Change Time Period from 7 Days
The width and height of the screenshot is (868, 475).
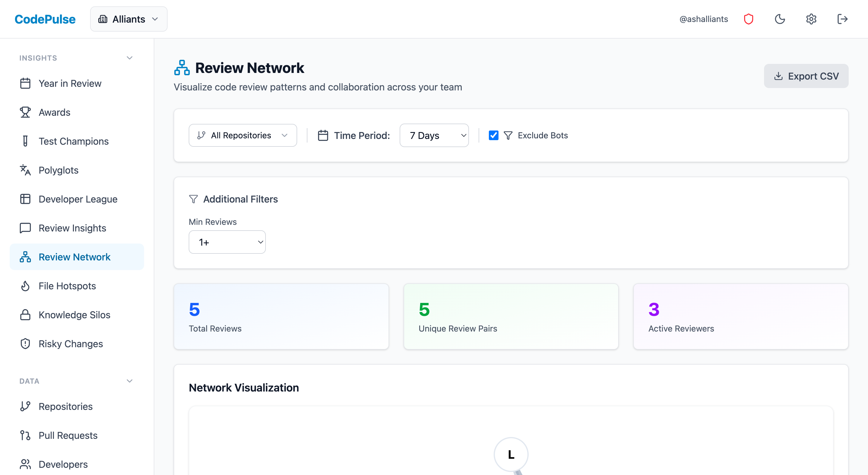click(x=434, y=135)
